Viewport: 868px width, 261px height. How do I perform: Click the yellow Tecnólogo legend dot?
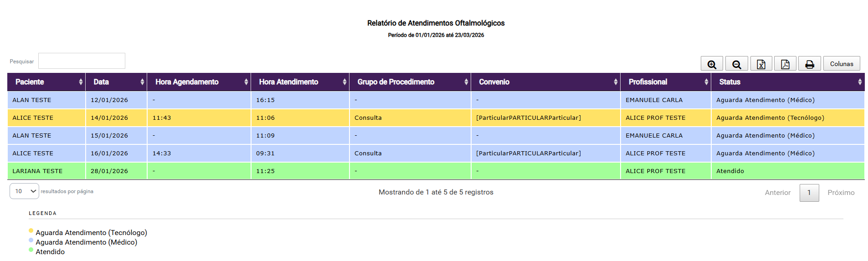click(x=31, y=230)
